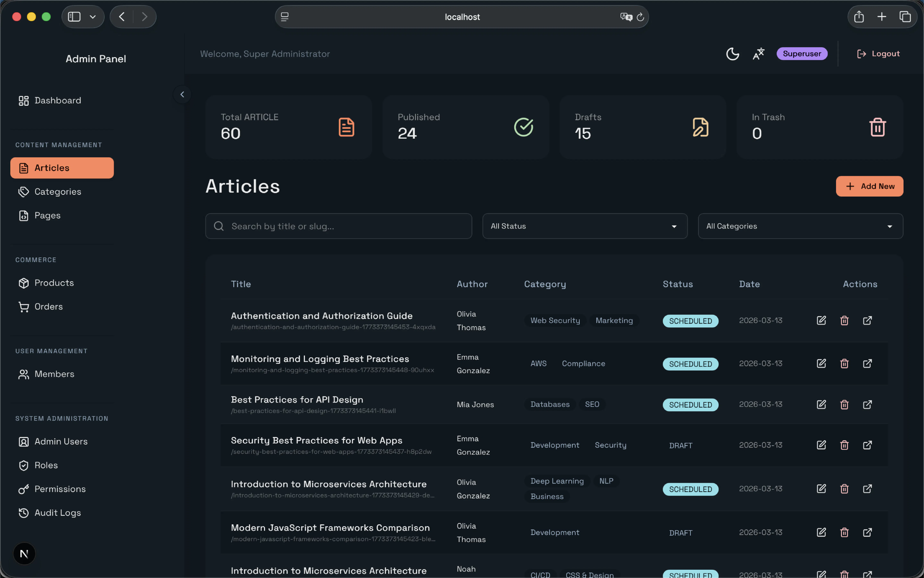This screenshot has height=578, width=924.
Task: Edit the Modern JavaScript Frameworks Comparison article
Action: (x=821, y=533)
